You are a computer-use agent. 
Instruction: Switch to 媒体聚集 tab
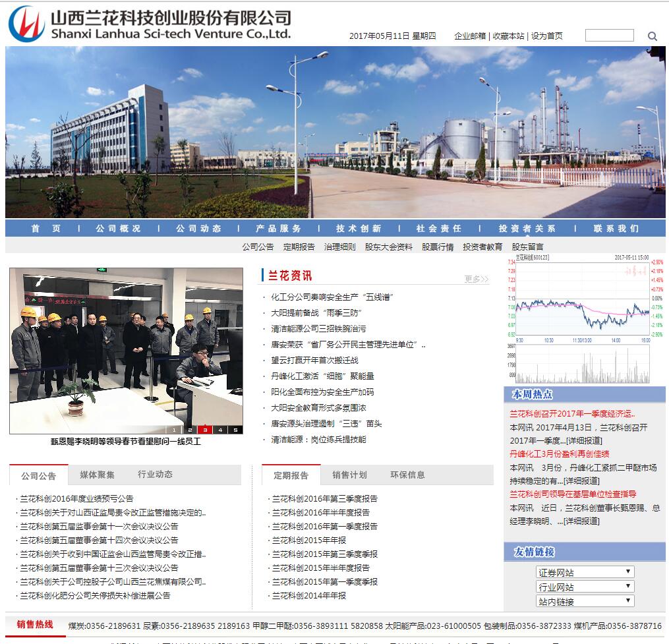click(x=98, y=475)
